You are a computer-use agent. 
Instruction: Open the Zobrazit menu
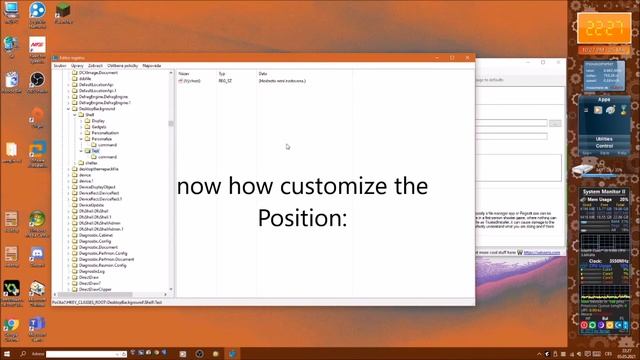(96, 66)
